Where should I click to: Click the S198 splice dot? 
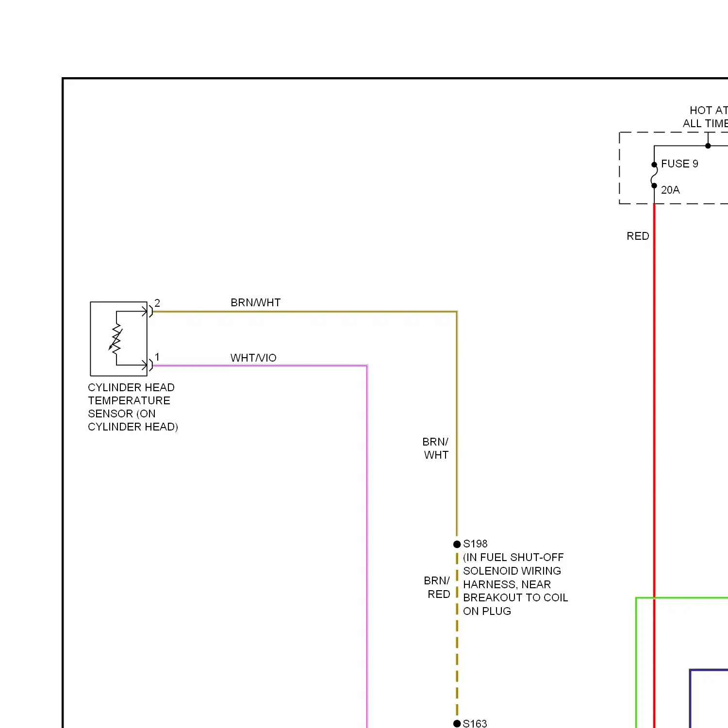click(457, 544)
